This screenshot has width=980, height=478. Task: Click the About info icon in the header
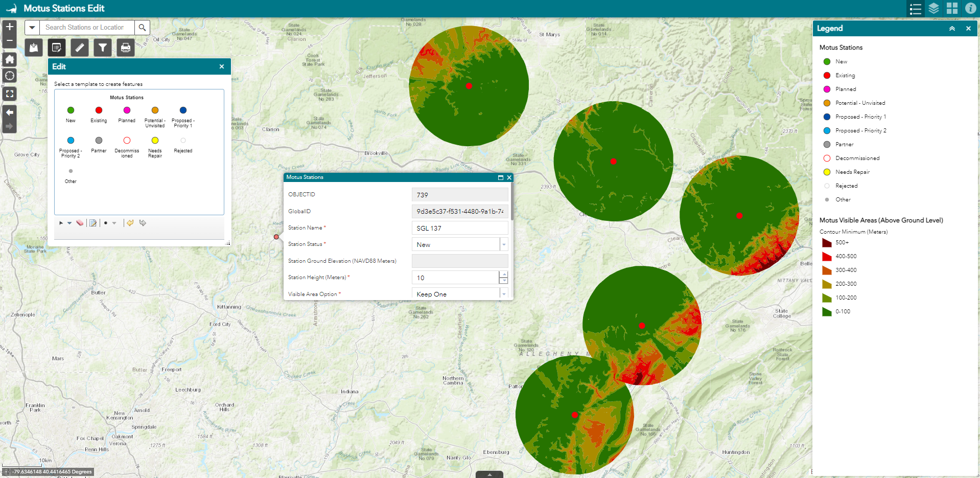(970, 9)
